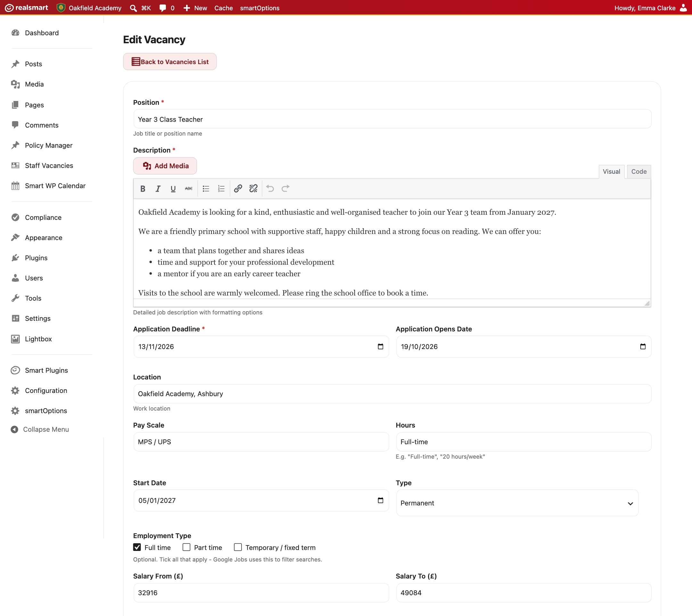Remove link with the unlink icon

pyautogui.click(x=253, y=189)
